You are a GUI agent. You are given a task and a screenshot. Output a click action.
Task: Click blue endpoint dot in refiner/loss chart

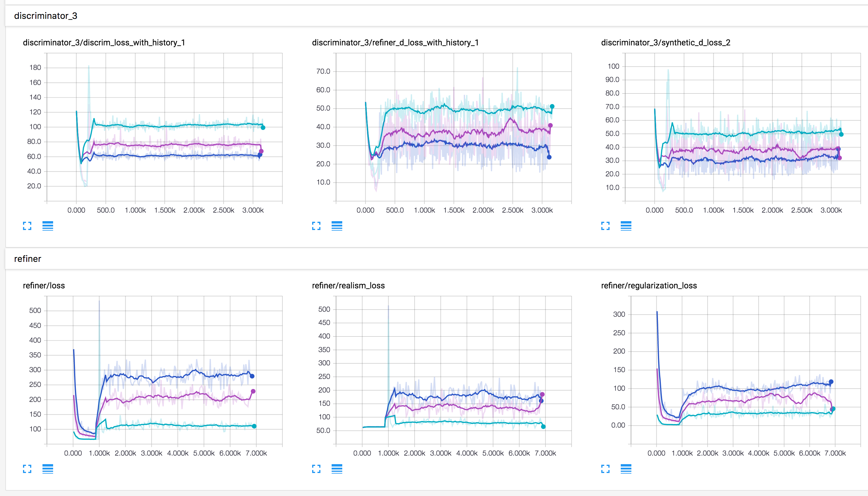(252, 377)
